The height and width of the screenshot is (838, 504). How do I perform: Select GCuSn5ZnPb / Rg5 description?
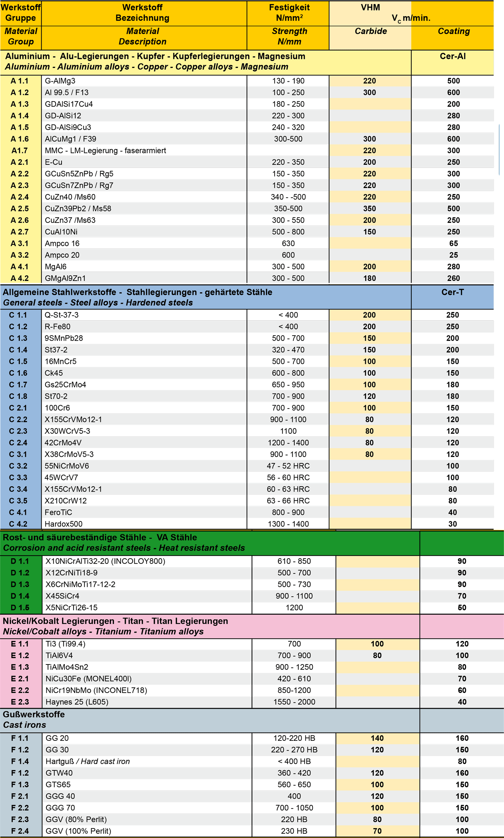click(79, 174)
